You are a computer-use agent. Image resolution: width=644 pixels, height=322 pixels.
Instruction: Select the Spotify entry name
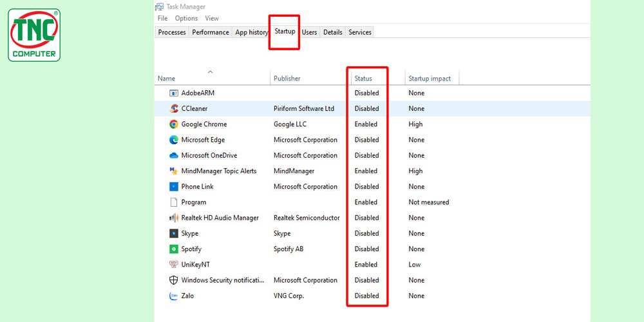click(191, 249)
